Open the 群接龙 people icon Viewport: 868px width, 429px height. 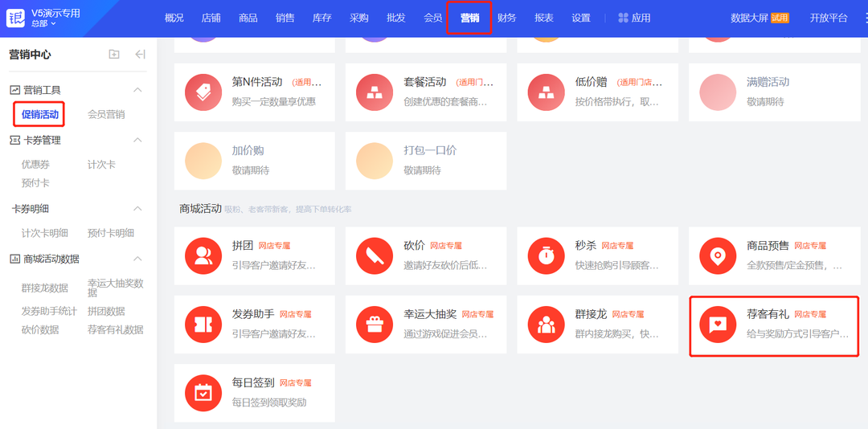(547, 325)
